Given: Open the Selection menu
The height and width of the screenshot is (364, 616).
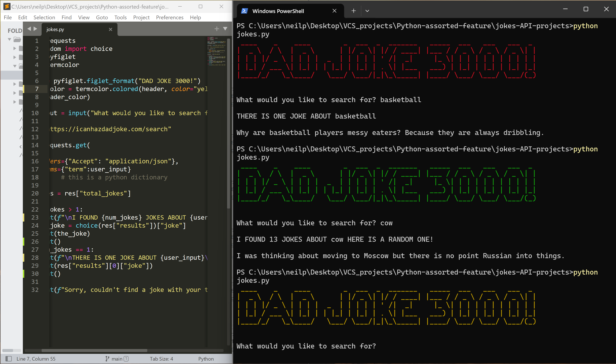Looking at the screenshot, I should [44, 17].
